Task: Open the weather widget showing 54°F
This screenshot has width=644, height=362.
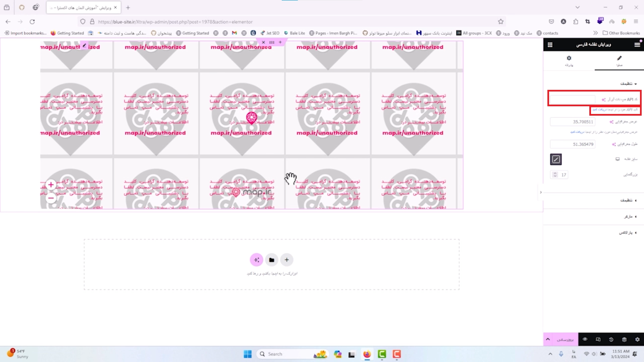Action: coord(17,354)
